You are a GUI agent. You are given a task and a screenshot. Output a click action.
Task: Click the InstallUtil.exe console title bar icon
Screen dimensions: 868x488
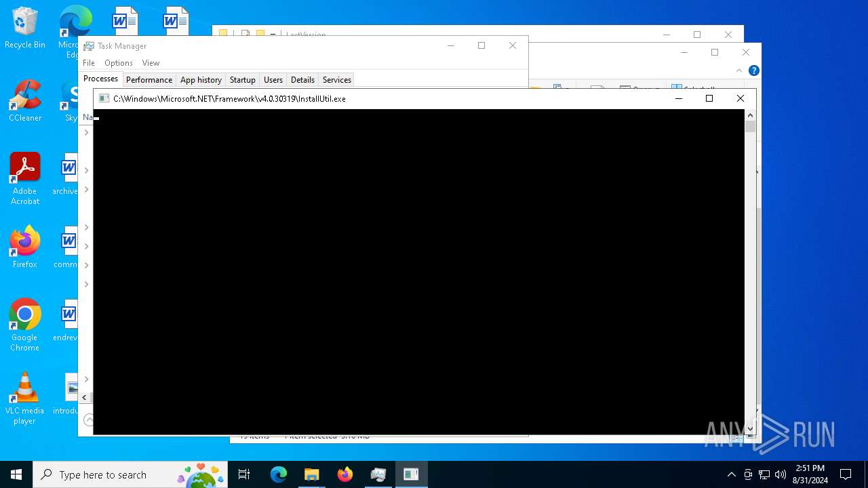coord(104,98)
